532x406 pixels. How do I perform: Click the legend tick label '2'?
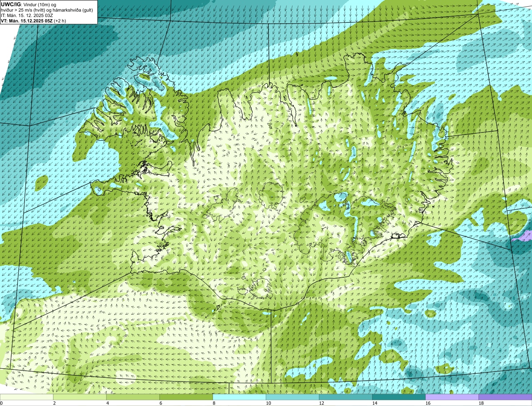point(54,403)
